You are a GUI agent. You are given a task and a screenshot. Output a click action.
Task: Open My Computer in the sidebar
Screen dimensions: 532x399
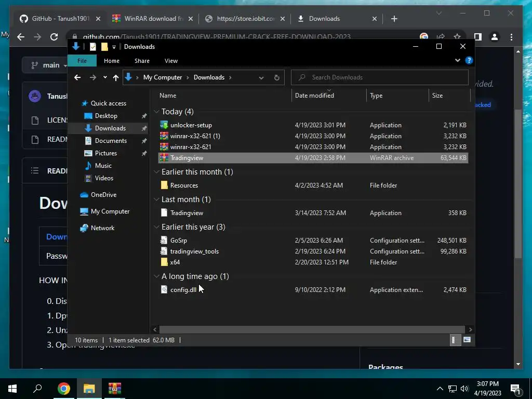click(110, 211)
